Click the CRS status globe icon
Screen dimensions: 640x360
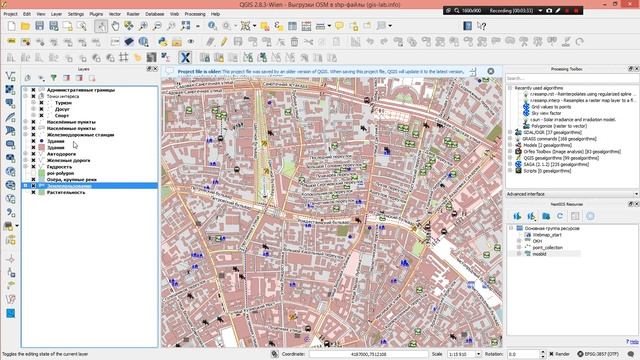click(x=580, y=354)
